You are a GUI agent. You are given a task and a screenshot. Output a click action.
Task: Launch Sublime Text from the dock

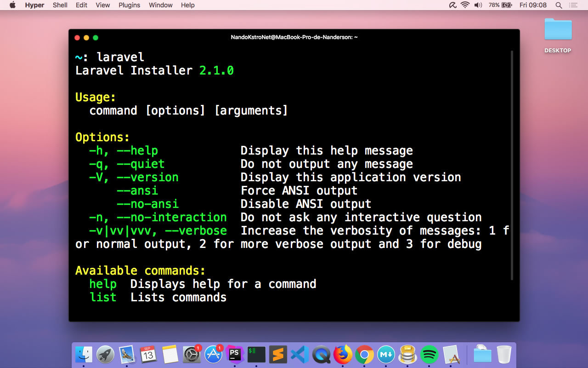[x=278, y=355]
